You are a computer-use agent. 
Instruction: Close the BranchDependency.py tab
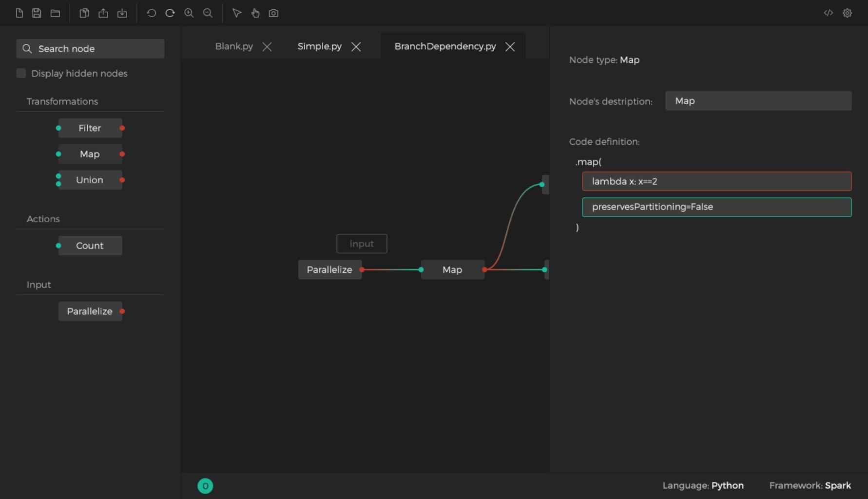tap(510, 47)
